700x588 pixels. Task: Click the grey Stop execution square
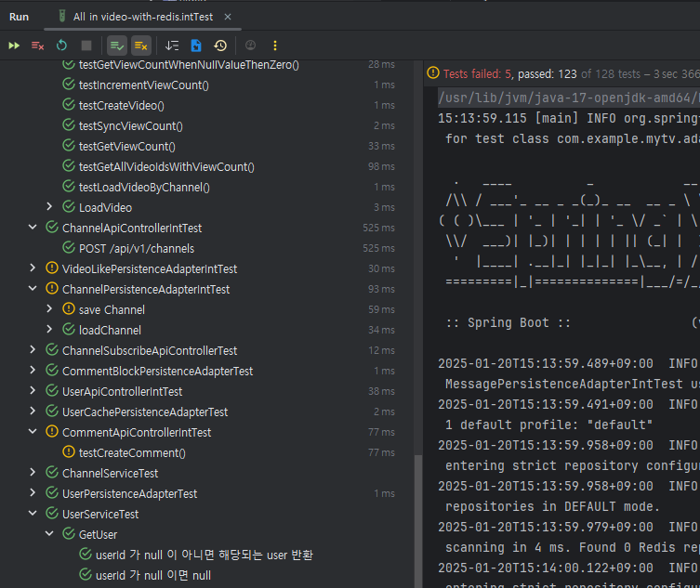pos(86,46)
